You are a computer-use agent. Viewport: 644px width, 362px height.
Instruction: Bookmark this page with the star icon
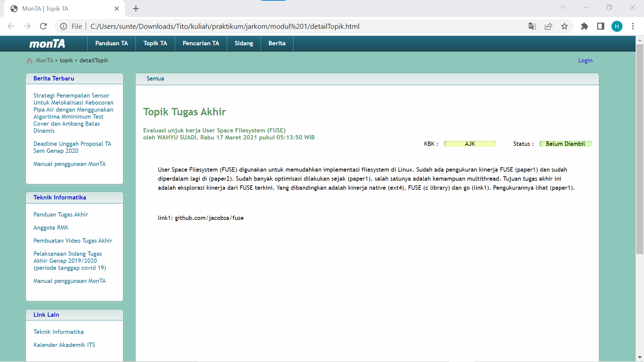tap(565, 26)
